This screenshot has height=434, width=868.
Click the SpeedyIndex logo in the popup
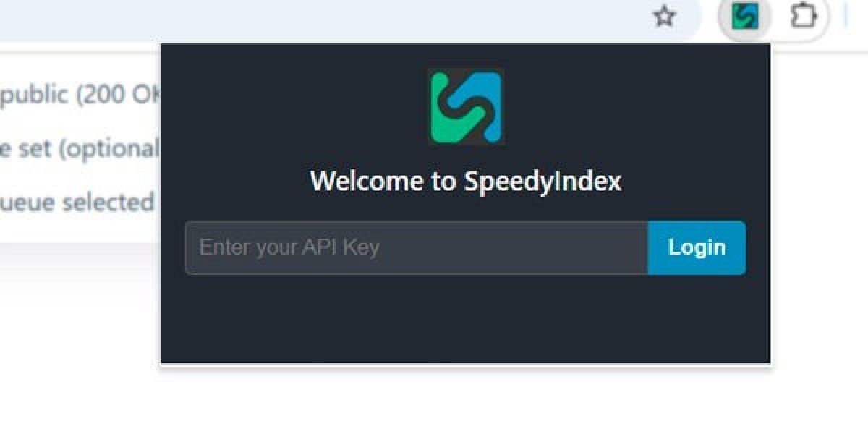(466, 106)
